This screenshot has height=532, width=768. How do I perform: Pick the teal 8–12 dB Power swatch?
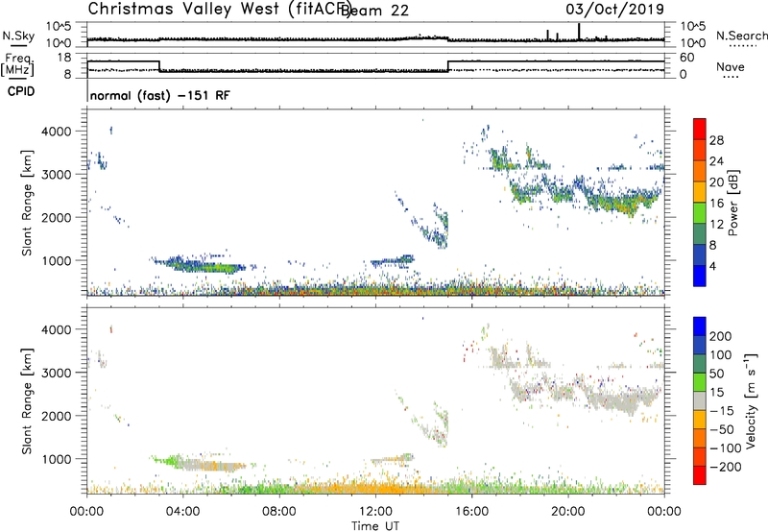coord(700,234)
